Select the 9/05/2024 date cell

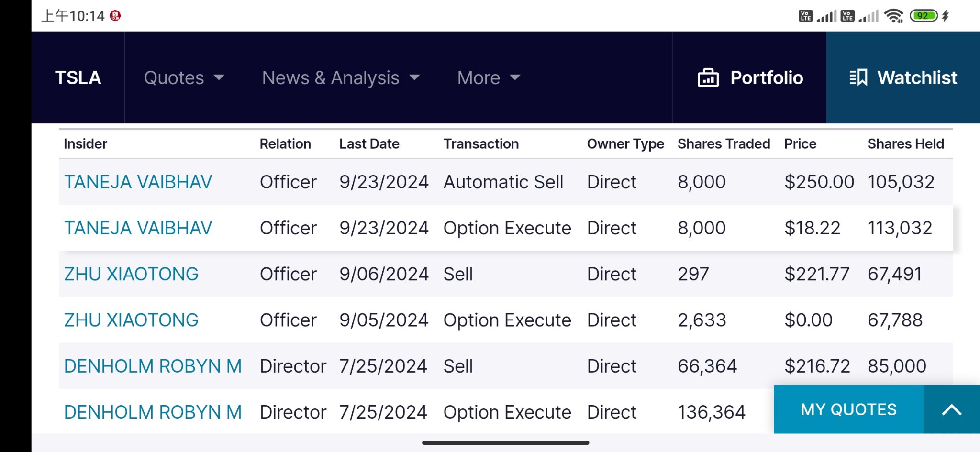[384, 320]
